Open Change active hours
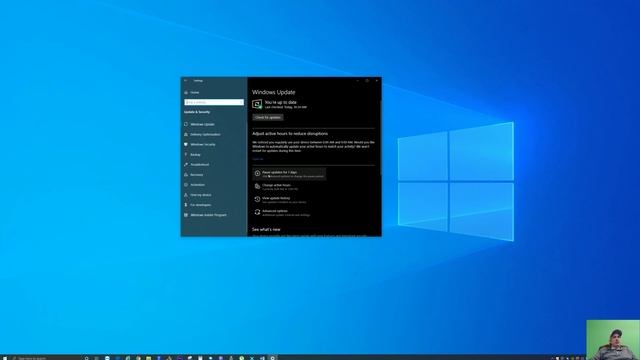This screenshot has height=360, width=640. click(x=276, y=187)
